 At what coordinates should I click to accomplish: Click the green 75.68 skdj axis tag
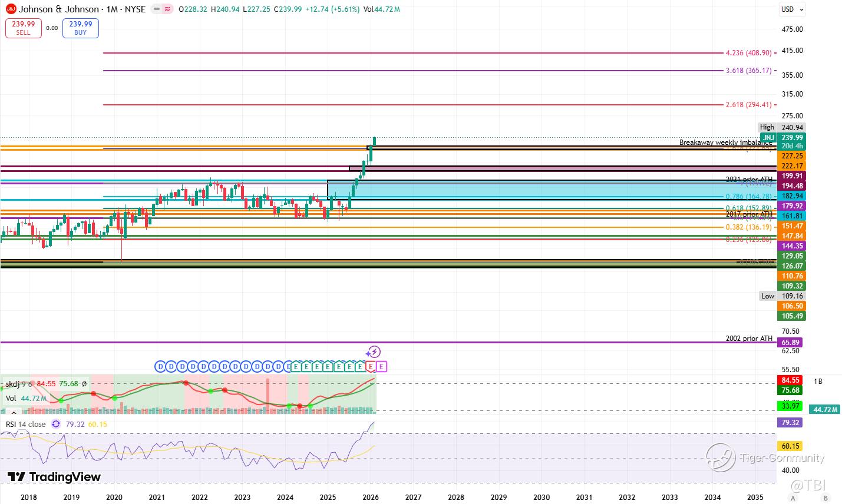coord(791,390)
